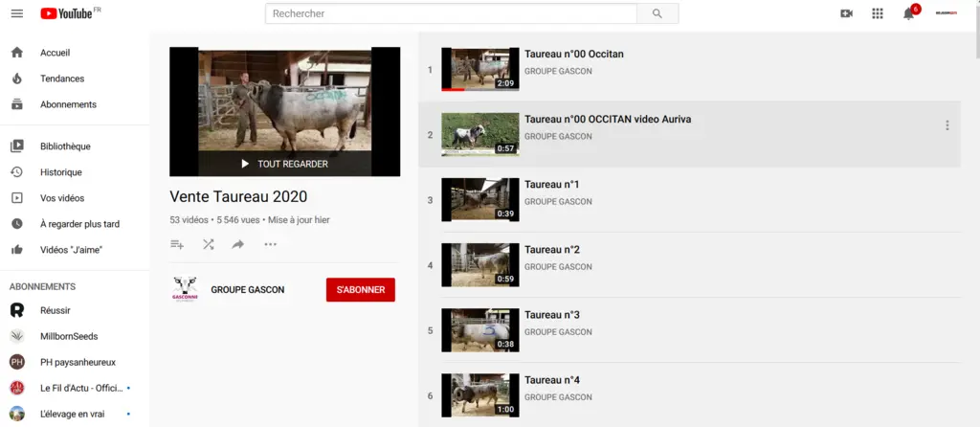Open the create video camera icon
980x427 pixels.
846,13
